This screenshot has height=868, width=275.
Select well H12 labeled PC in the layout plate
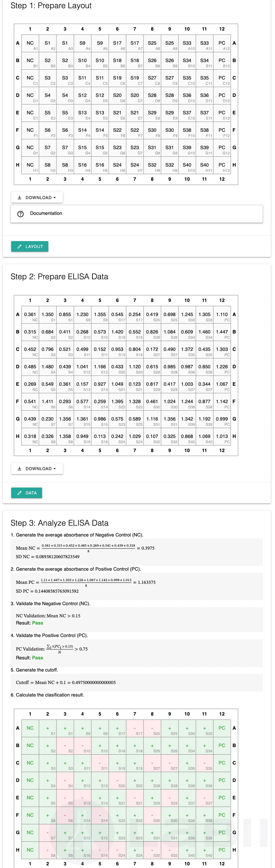point(222,165)
